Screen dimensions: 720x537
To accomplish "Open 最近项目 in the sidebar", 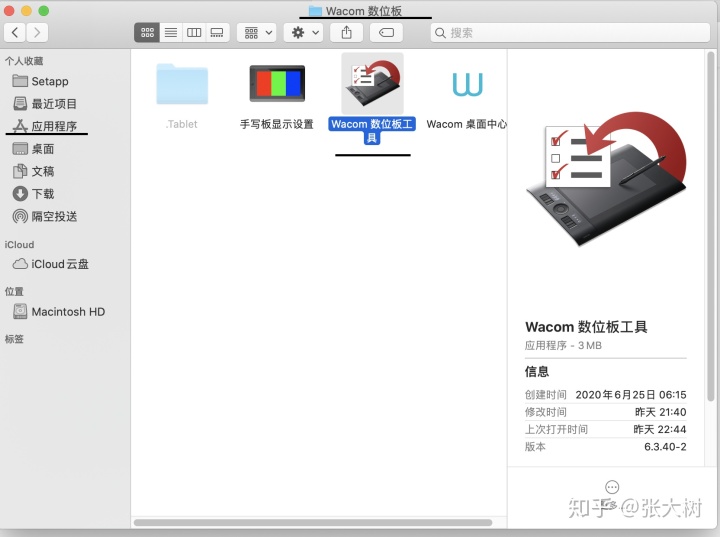I will pyautogui.click(x=45, y=104).
